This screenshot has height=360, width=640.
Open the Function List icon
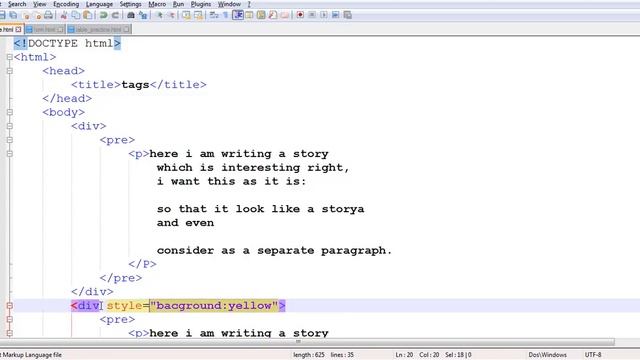[x=273, y=15]
